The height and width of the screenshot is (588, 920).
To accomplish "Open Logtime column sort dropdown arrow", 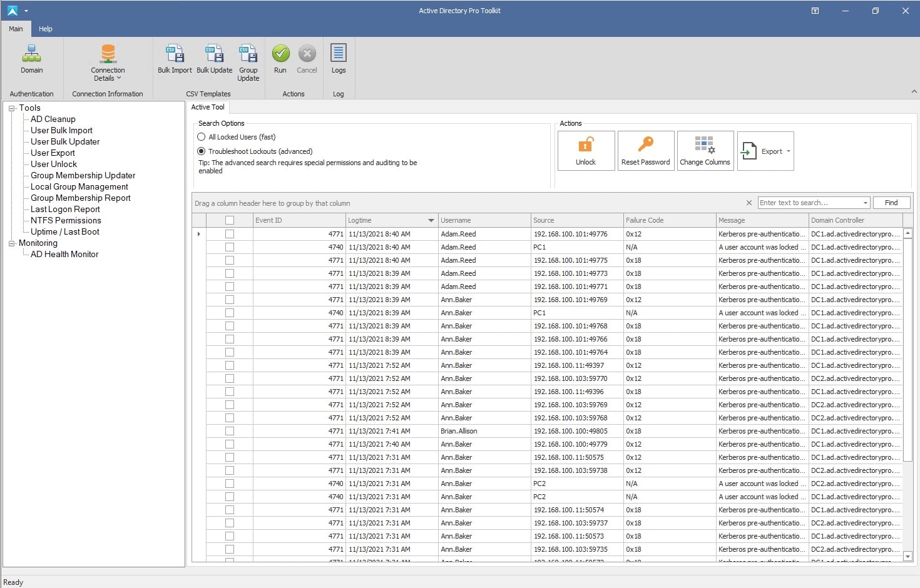I will pos(431,220).
